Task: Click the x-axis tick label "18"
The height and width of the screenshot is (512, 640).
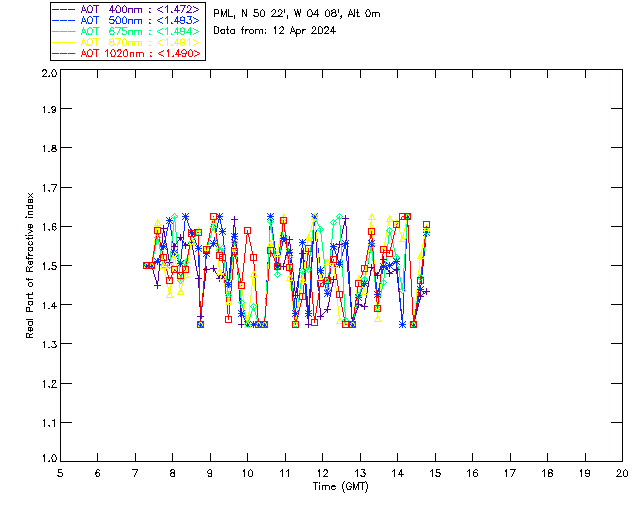Action: [x=547, y=473]
